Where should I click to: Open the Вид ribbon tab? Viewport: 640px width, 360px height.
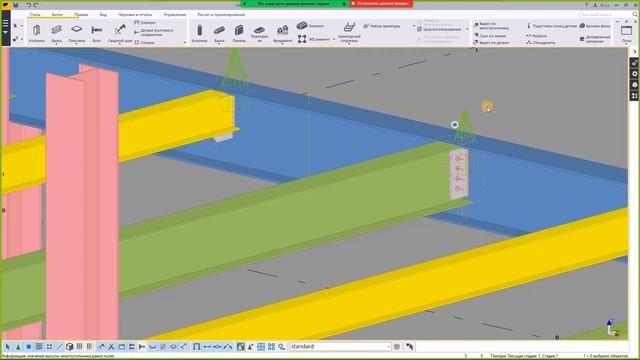point(103,14)
